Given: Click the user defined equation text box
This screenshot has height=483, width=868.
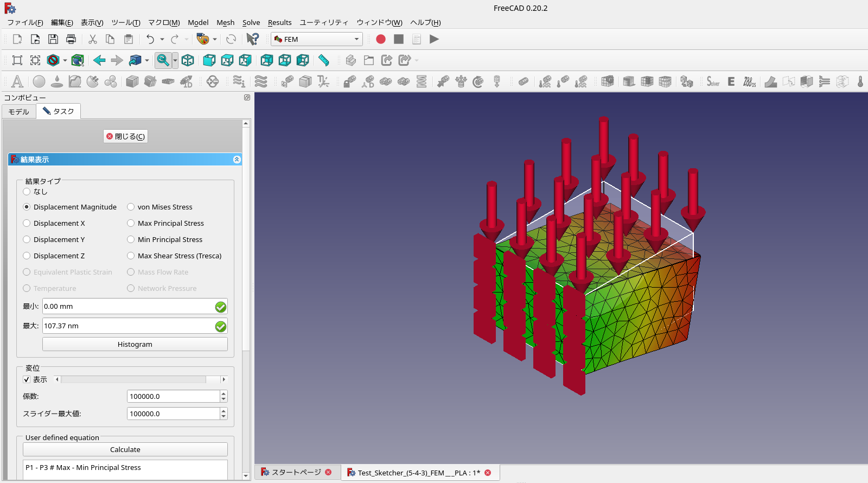Looking at the screenshot, I should [125, 470].
